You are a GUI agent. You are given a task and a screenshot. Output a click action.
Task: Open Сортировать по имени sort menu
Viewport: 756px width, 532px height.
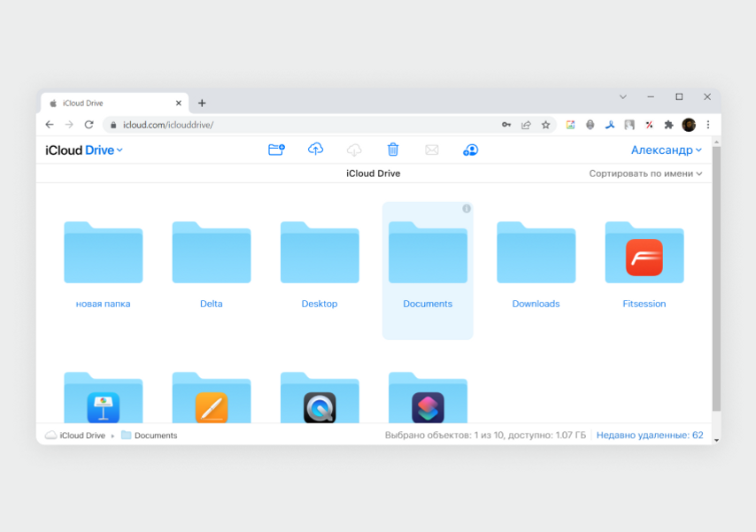(645, 173)
